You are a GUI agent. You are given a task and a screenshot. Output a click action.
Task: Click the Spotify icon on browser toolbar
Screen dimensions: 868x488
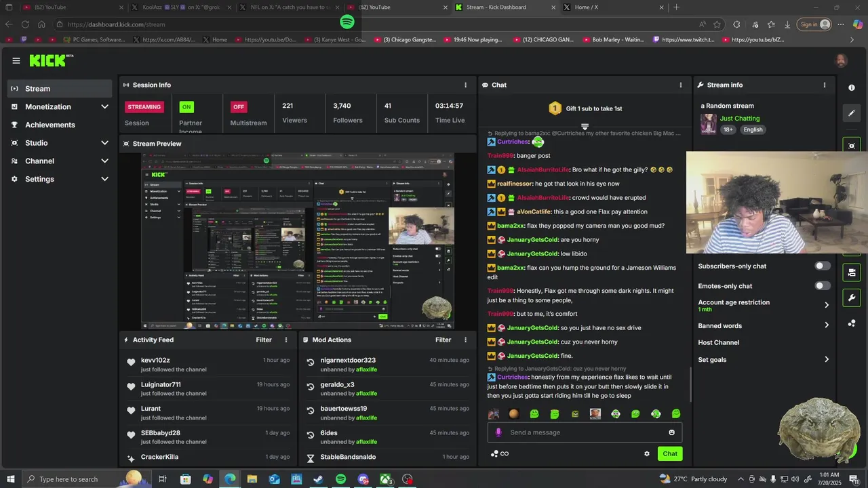(347, 22)
